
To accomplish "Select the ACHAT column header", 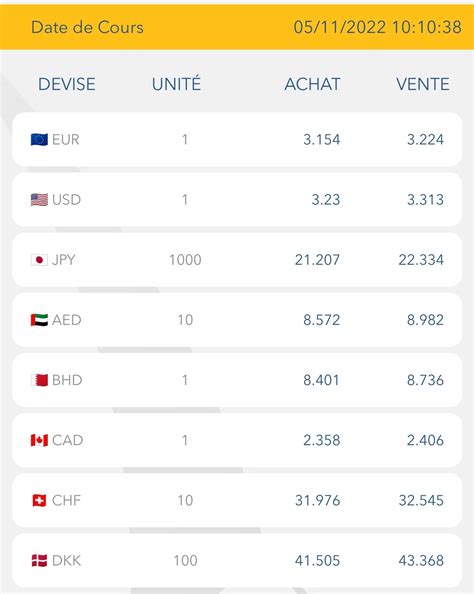I will (x=312, y=84).
